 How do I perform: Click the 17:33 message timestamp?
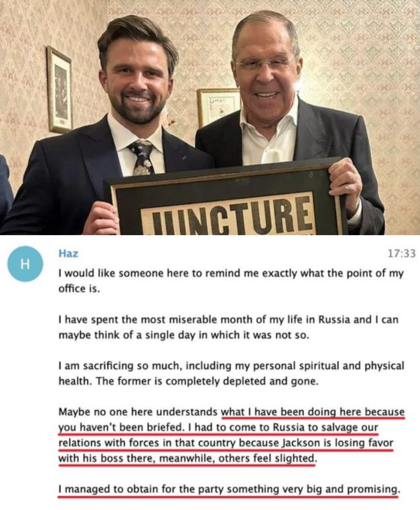pos(402,253)
